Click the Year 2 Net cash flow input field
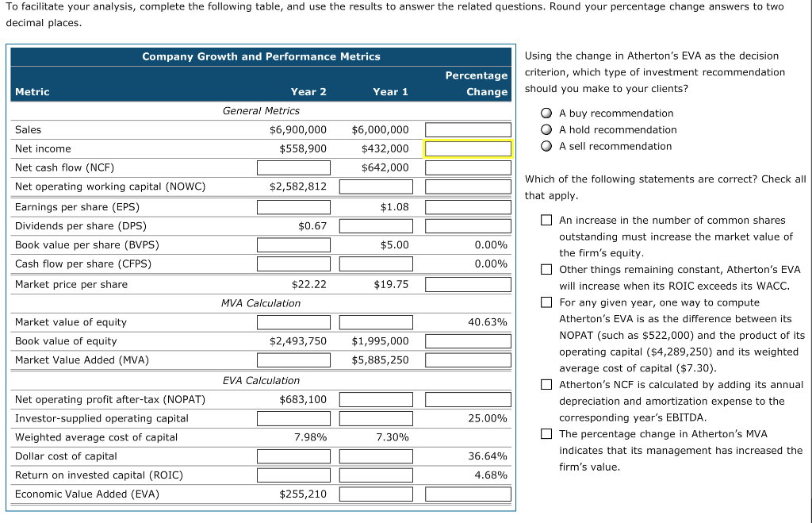This screenshot has height=523, width=812. 293,167
